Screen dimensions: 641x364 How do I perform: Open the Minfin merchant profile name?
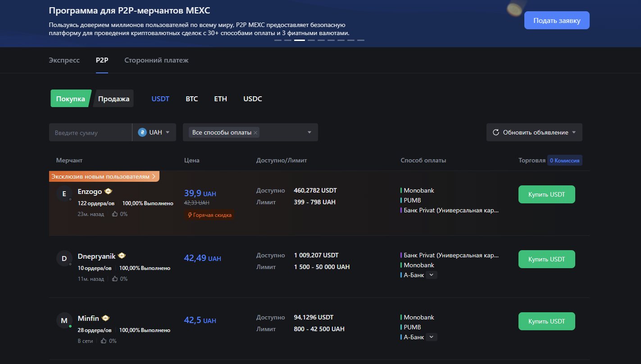pyautogui.click(x=88, y=319)
